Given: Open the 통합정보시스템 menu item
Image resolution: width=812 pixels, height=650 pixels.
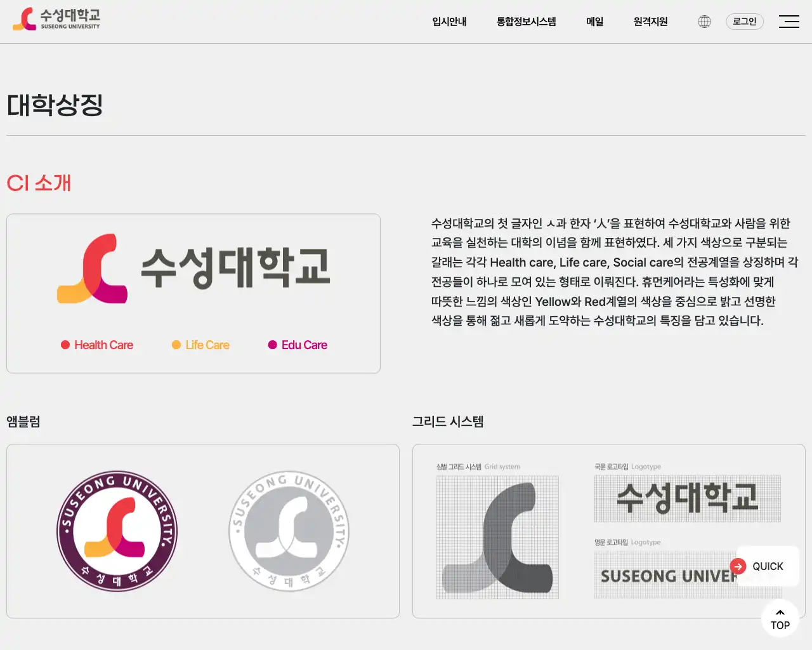Looking at the screenshot, I should point(527,21).
